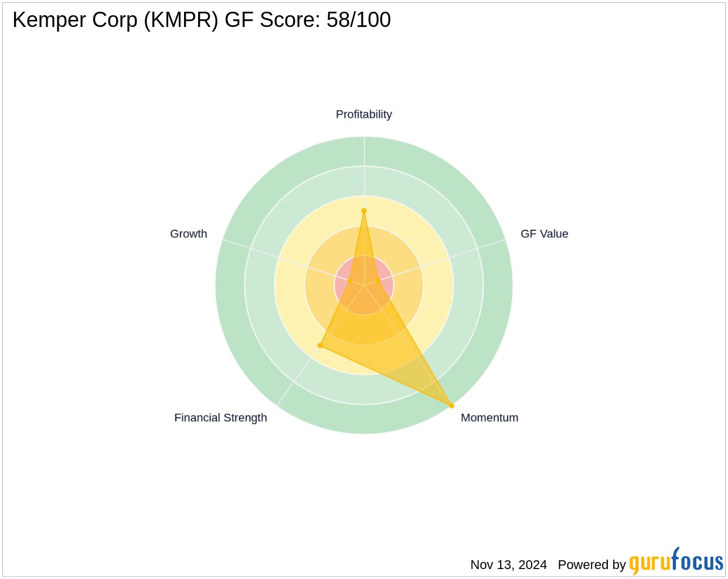728x579 pixels.
Task: Click the outer dark green ring at top
Action: click(x=364, y=151)
